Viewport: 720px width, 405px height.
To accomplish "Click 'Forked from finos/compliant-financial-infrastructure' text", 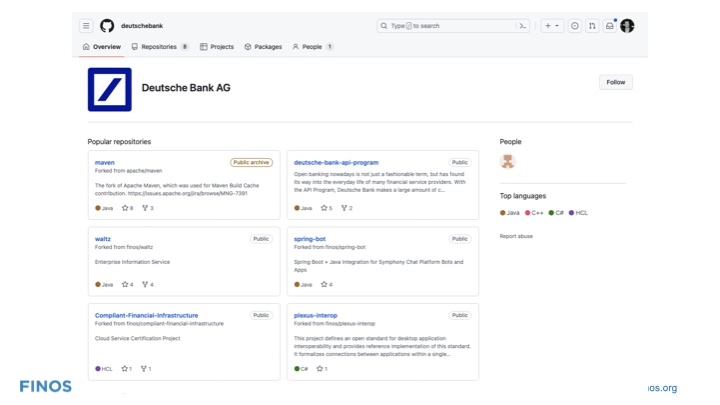I will pos(159,323).
